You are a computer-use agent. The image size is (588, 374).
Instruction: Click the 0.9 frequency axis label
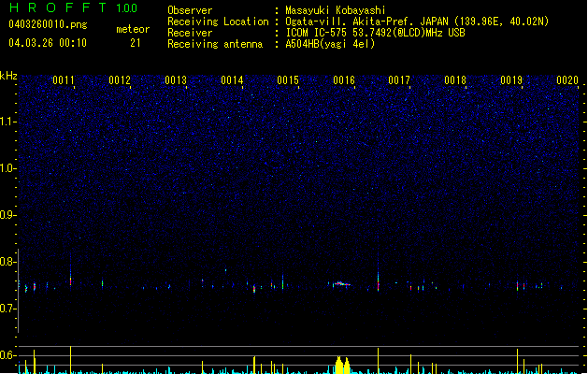[8, 215]
